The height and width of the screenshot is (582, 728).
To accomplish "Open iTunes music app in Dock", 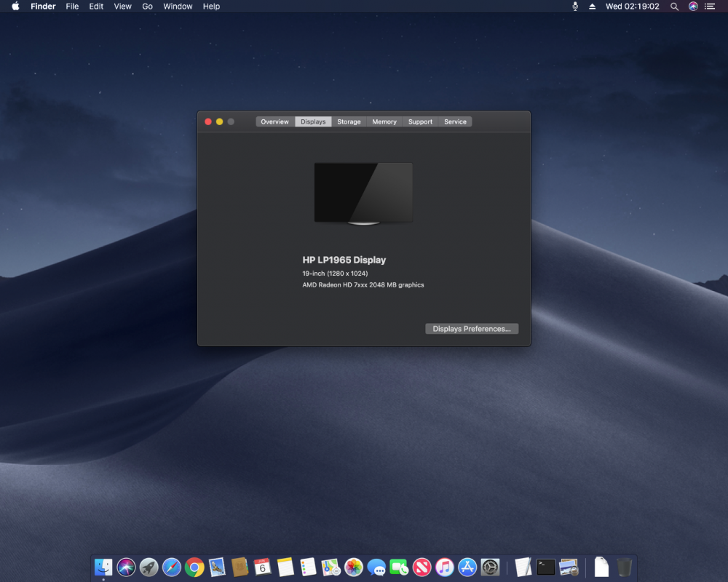I will coord(444,567).
